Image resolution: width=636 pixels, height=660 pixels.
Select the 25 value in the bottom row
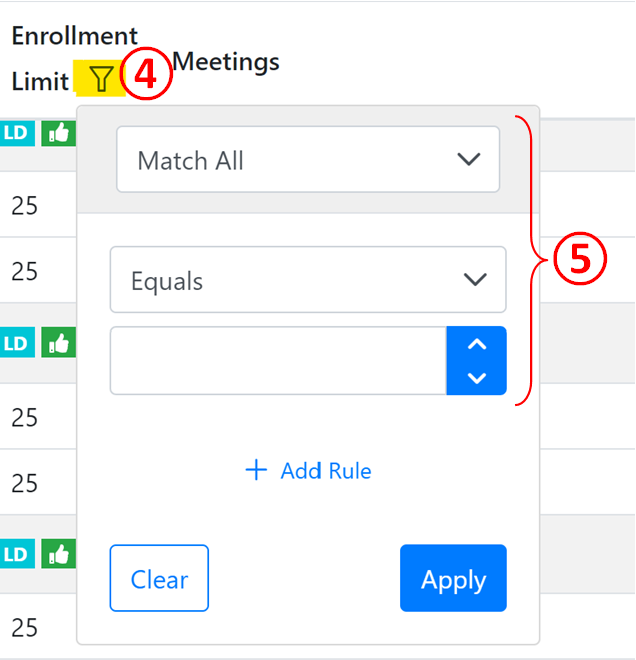pyautogui.click(x=25, y=627)
